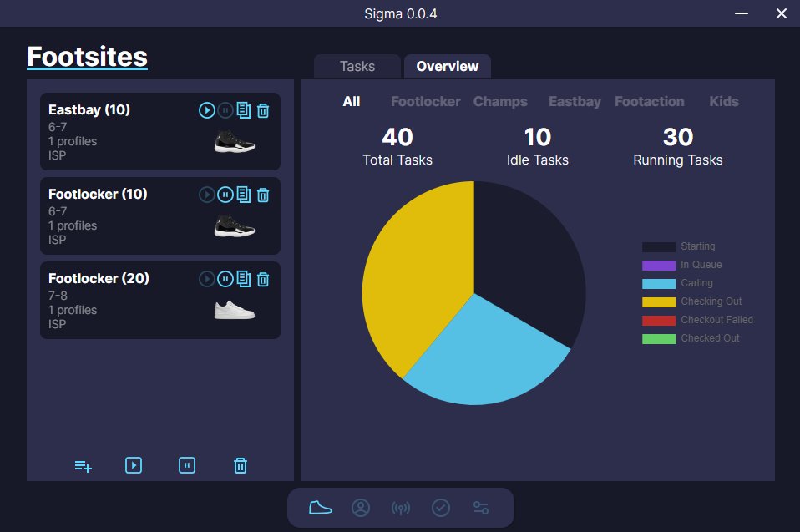The height and width of the screenshot is (532, 800).
Task: Select the Eastbay (10) shoe thumbnail
Action: click(x=234, y=141)
